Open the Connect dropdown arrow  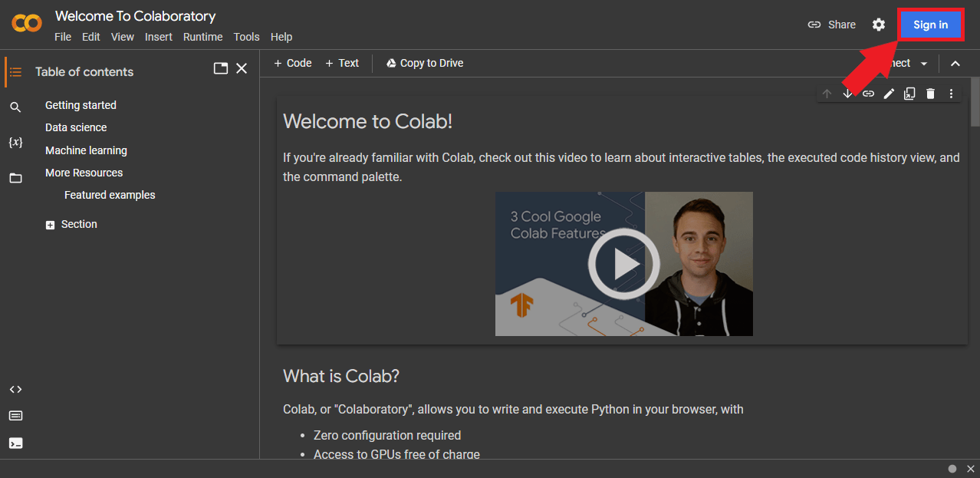[x=924, y=64]
